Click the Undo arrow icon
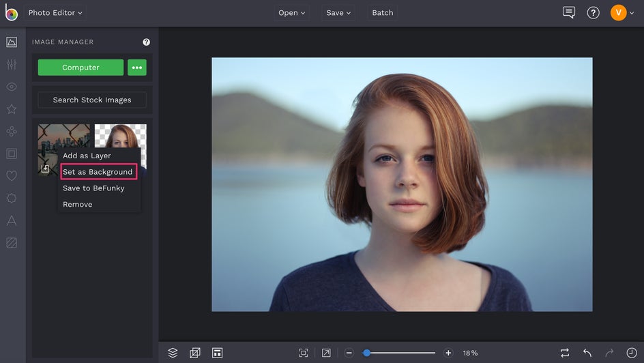 click(x=587, y=353)
